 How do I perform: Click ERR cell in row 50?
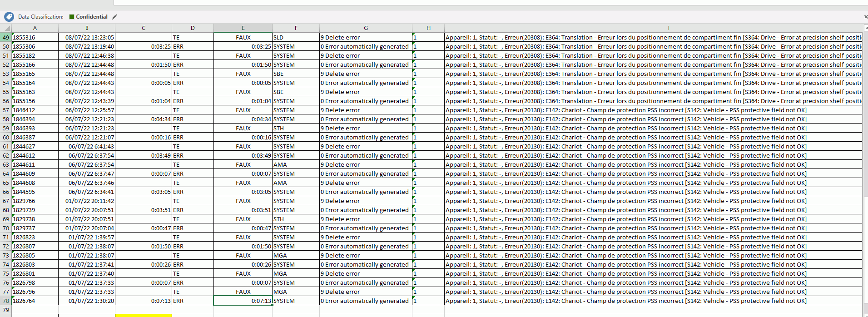click(x=193, y=46)
